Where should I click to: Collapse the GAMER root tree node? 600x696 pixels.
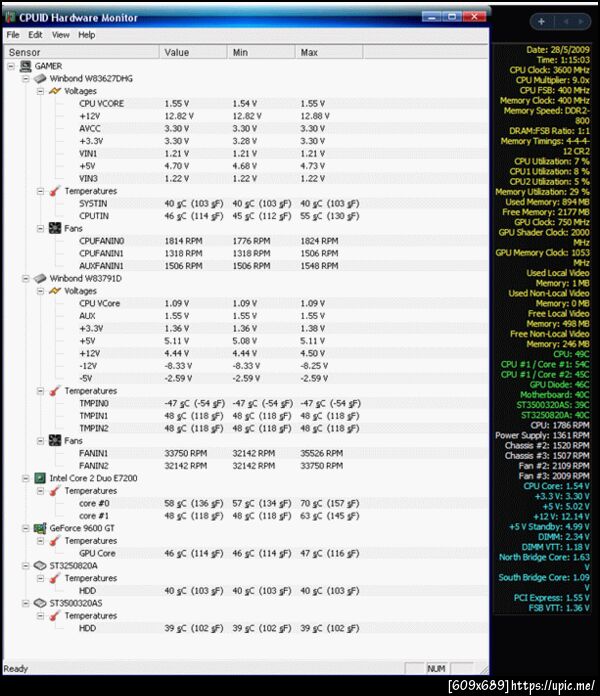[11, 65]
